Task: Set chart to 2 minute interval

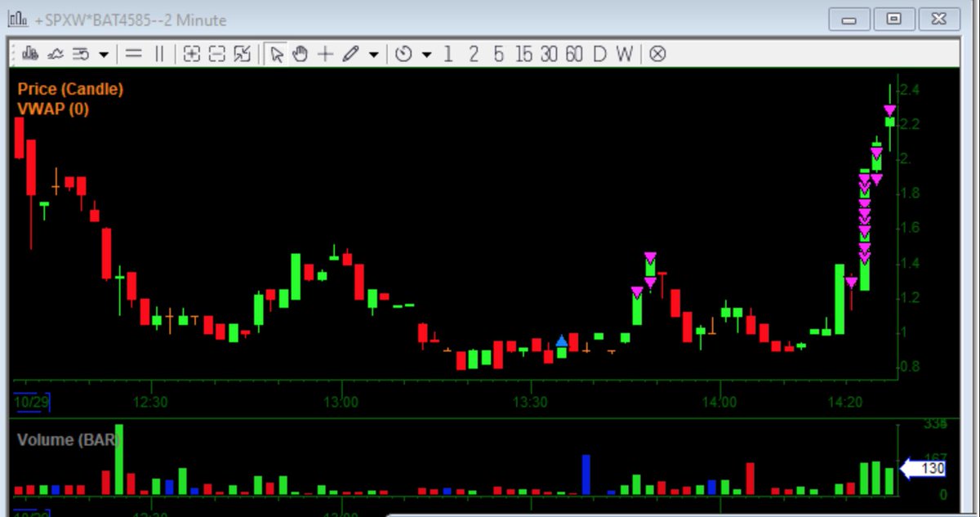Action: click(474, 54)
